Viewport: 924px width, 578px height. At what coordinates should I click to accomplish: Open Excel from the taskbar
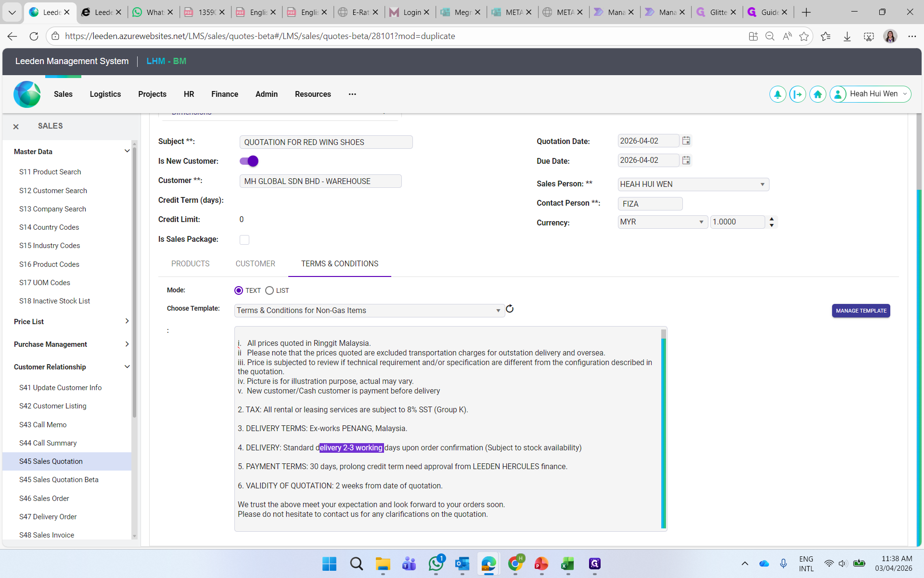[568, 564]
